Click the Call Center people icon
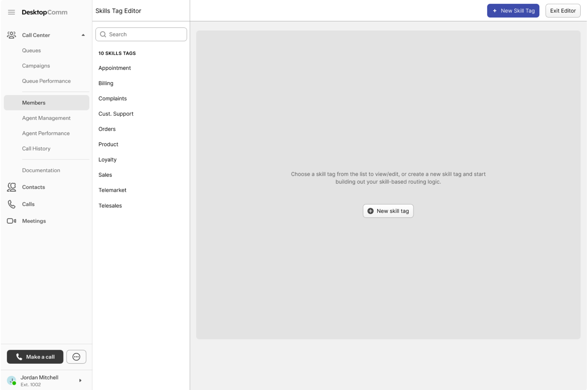 click(11, 35)
